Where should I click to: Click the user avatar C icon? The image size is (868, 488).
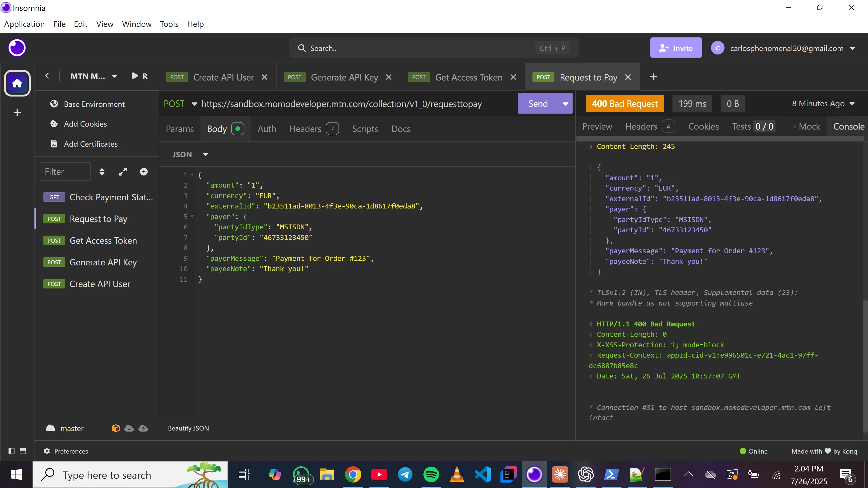(x=718, y=48)
